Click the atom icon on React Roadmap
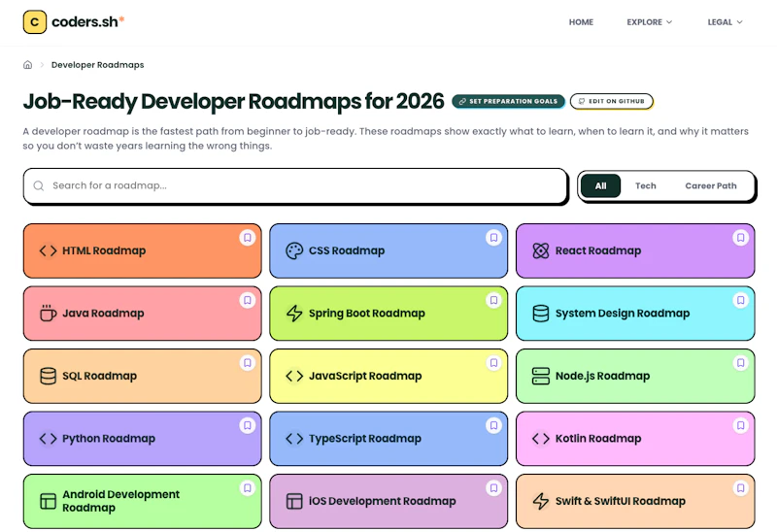Viewport: 777px width, 532px height. point(541,250)
